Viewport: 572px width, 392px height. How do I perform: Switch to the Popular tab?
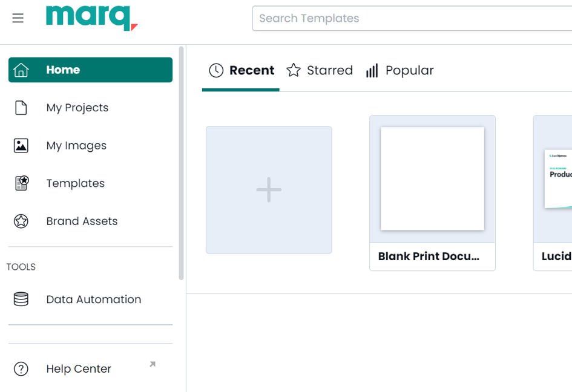pos(400,71)
